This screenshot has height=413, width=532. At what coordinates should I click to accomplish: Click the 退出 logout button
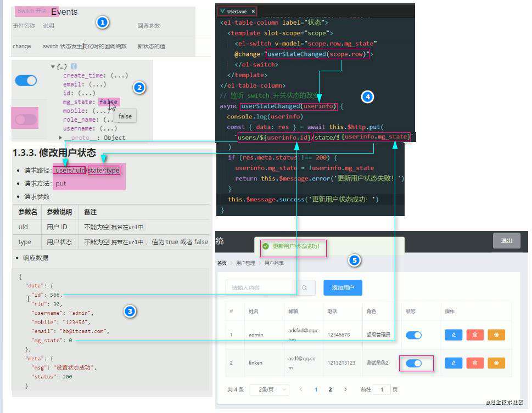(x=507, y=241)
